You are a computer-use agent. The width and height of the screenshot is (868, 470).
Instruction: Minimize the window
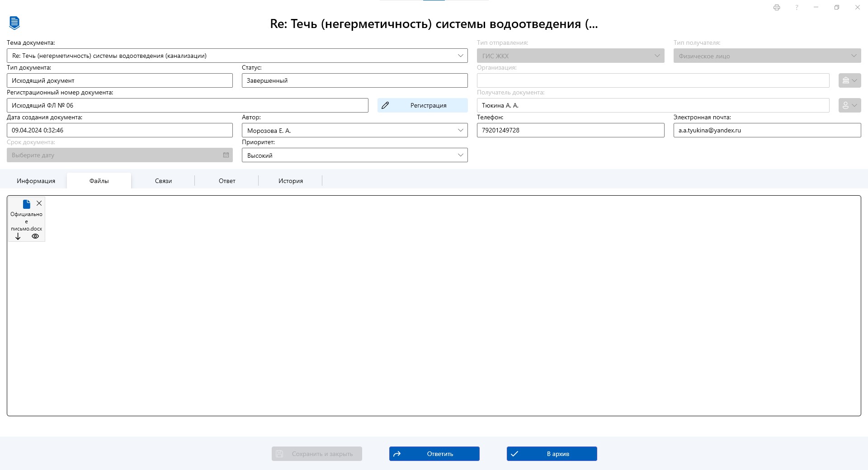pos(816,7)
